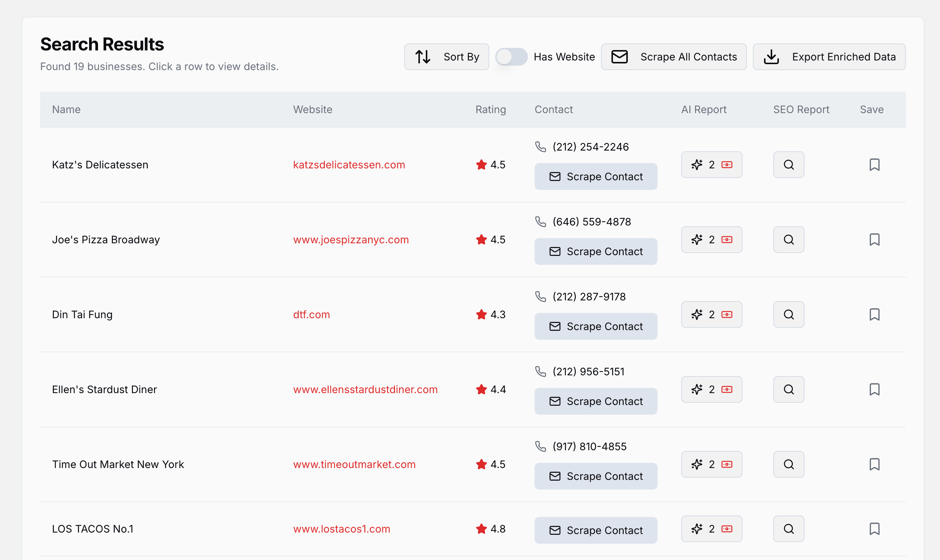Screen dimensions: 940x560
Task: Save Time Out Market New York
Action: coord(874,464)
